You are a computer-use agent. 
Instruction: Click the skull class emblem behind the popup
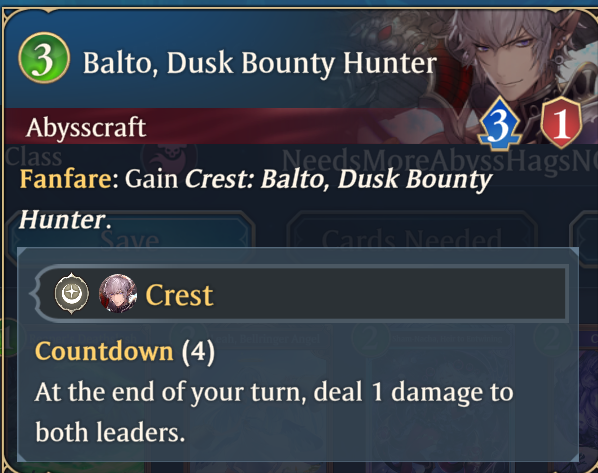[x=169, y=156]
